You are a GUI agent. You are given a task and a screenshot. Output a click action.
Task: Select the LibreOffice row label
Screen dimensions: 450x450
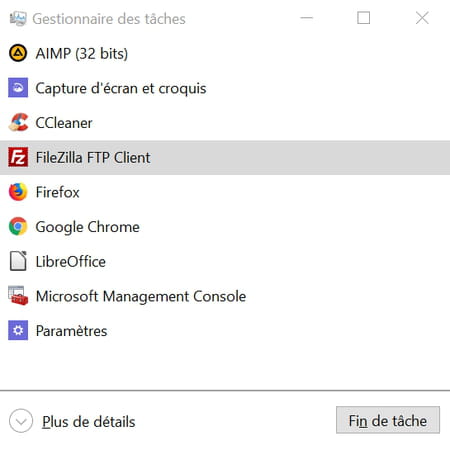tap(71, 261)
